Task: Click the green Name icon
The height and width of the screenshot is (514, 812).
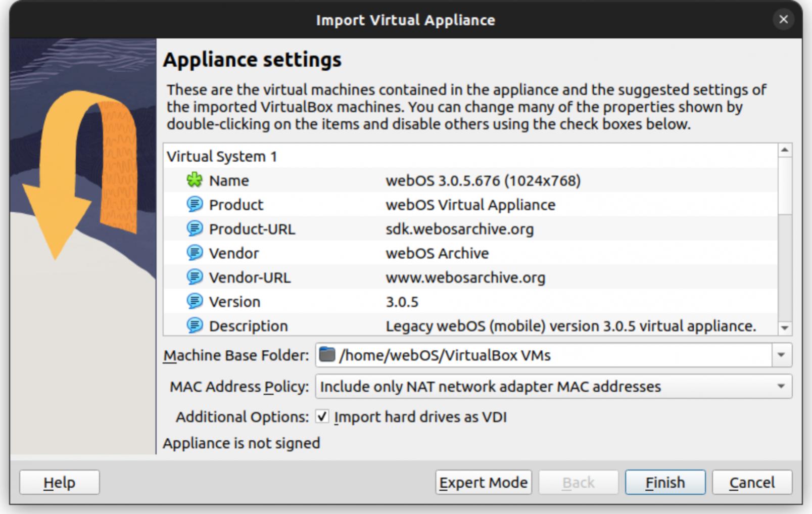Action: [195, 180]
